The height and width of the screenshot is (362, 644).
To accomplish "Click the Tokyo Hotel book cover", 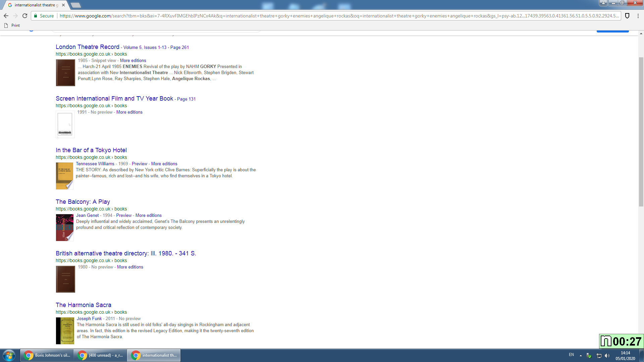I will (x=64, y=176).
